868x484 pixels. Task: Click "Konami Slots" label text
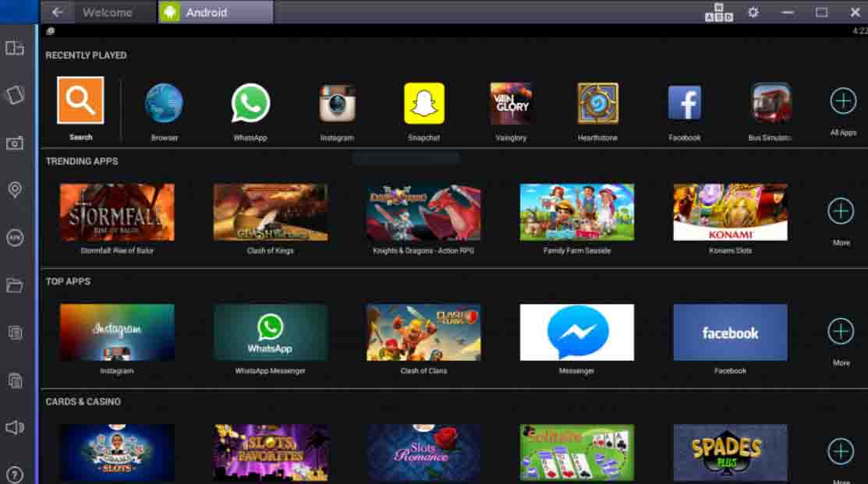click(730, 251)
